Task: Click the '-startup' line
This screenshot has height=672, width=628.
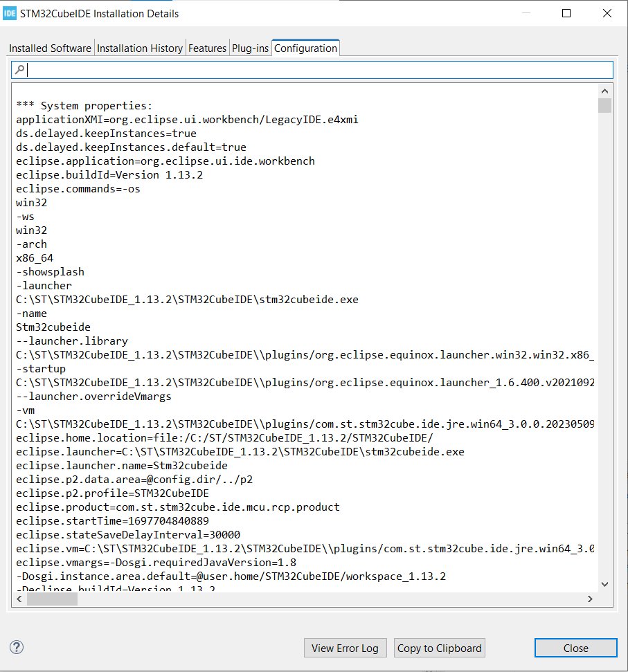Action: tap(41, 369)
